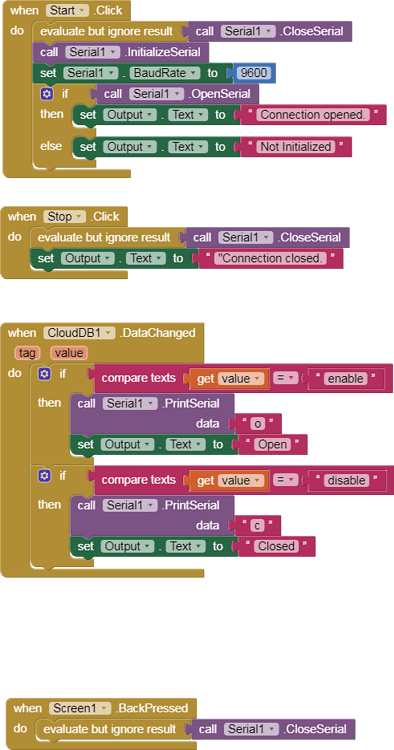Open the Start component dropdown
394x750 pixels.
click(x=67, y=11)
